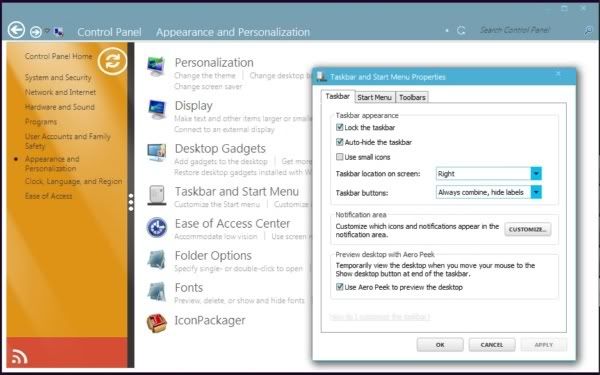Image resolution: width=600 pixels, height=375 pixels.
Task: Click the Folder Options icon
Action: click(157, 259)
